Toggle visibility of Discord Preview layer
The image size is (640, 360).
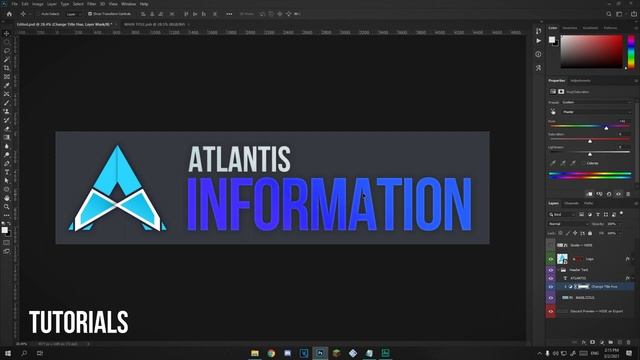point(551,311)
